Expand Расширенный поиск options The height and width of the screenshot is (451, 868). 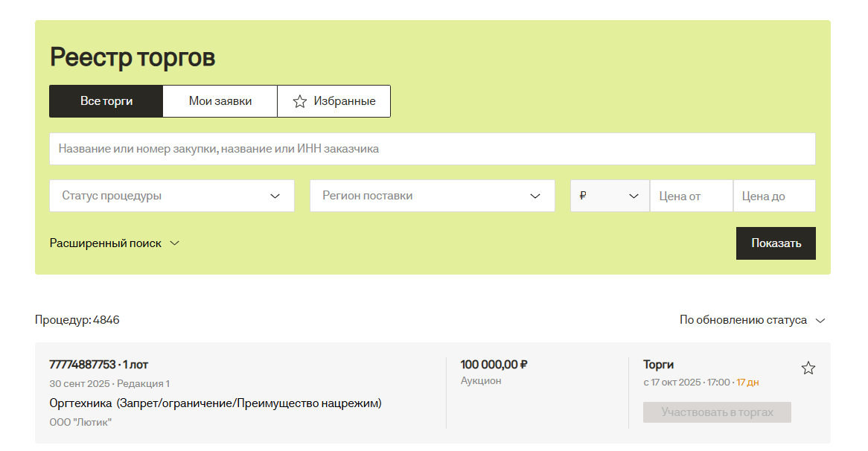tap(115, 243)
